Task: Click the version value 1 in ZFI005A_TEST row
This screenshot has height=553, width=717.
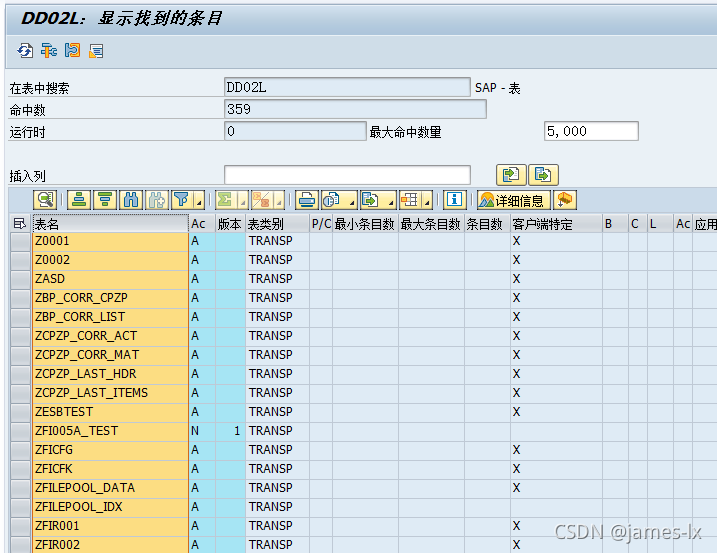Action: 230,431
